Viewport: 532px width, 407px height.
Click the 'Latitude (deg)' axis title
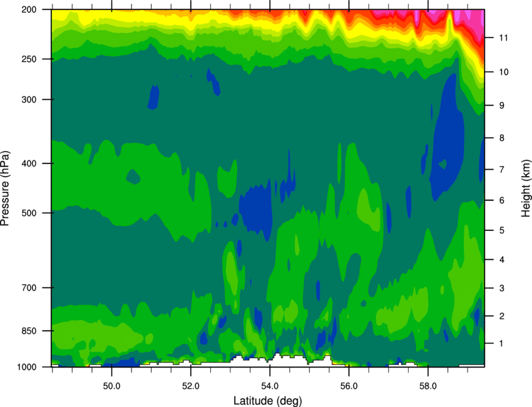click(267, 401)
